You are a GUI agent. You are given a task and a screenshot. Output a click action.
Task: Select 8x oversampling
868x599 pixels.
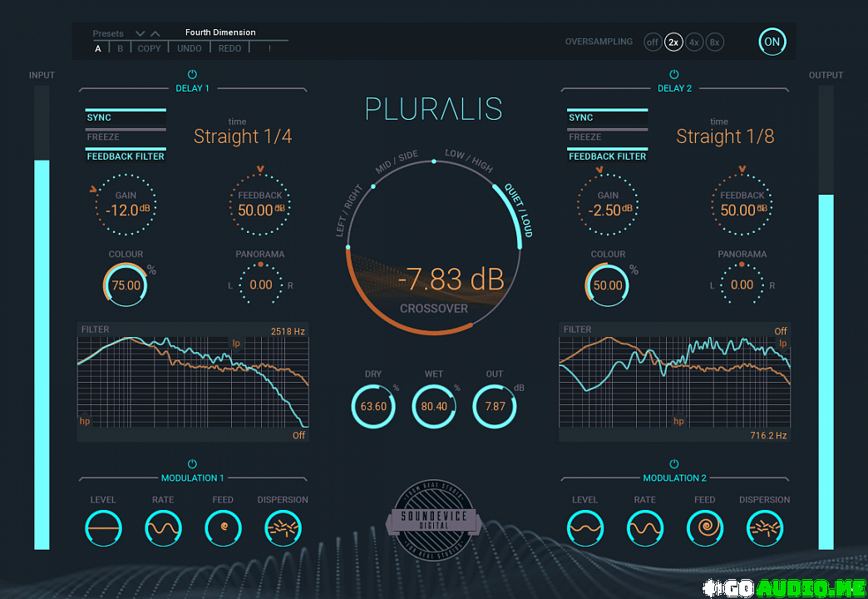pyautogui.click(x=715, y=42)
